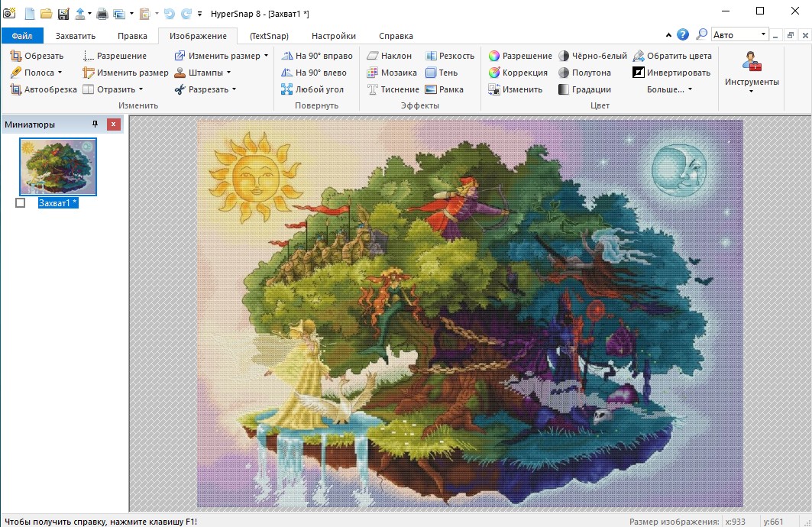Select the Обрезать crop tool
Image resolution: width=812 pixels, height=527 pixels.
coord(37,56)
